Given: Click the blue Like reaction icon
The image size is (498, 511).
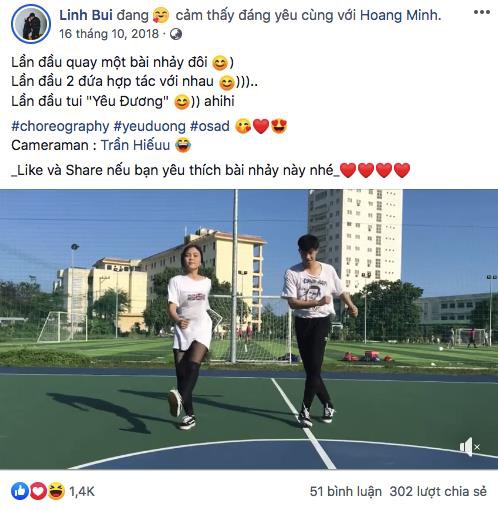Looking at the screenshot, I should pos(20,491).
